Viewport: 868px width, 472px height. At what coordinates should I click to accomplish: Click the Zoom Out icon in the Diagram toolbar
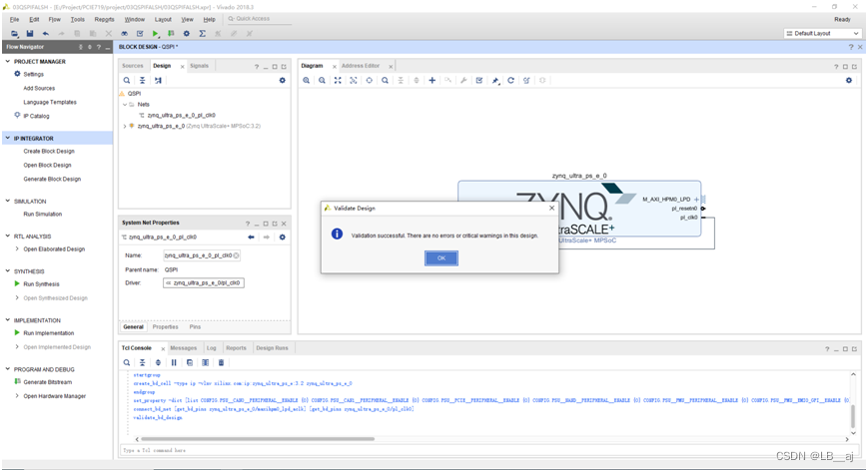click(x=322, y=80)
